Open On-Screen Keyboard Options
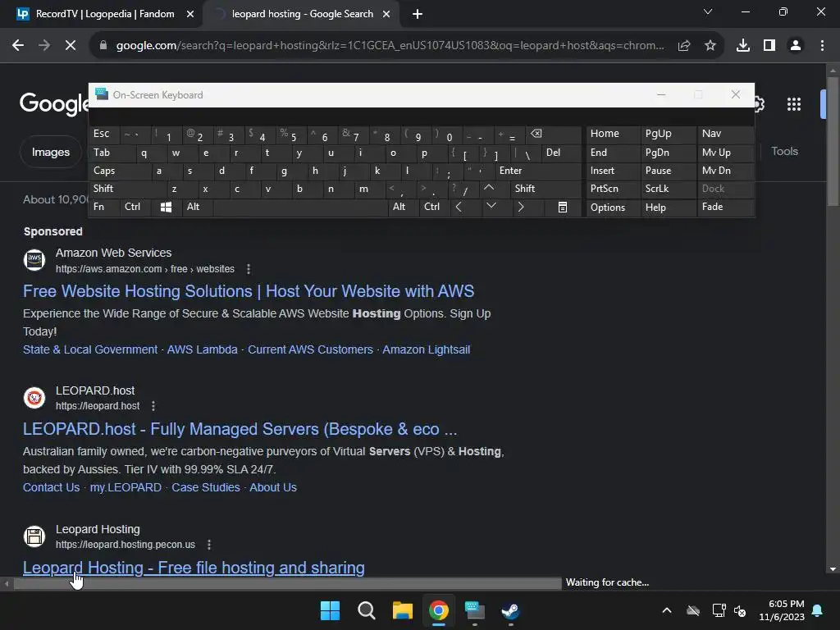The image size is (840, 630). tap(613, 208)
